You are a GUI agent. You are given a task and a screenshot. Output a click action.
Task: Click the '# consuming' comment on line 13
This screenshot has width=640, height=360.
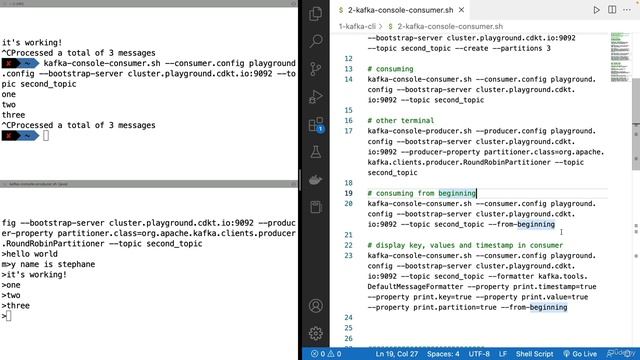tap(390, 69)
